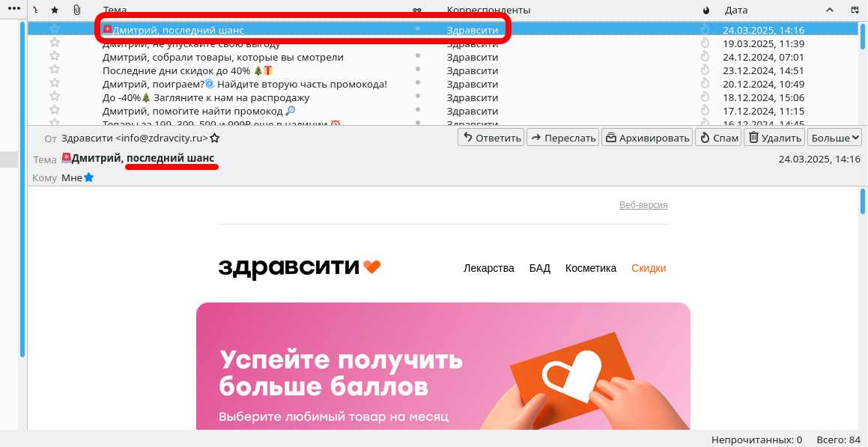The height and width of the screenshot is (447, 868).
Task: Star the 'собрали товары, которые вы смотрели' message
Action: [x=54, y=56]
